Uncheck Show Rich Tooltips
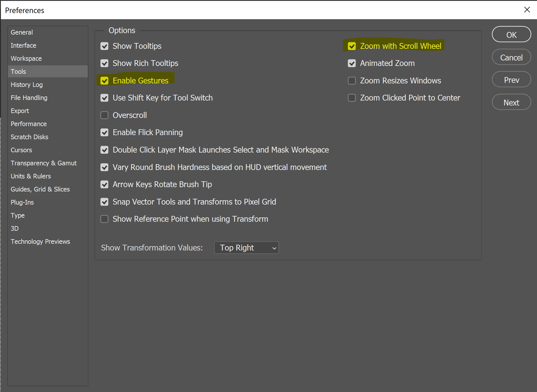 pyautogui.click(x=104, y=63)
